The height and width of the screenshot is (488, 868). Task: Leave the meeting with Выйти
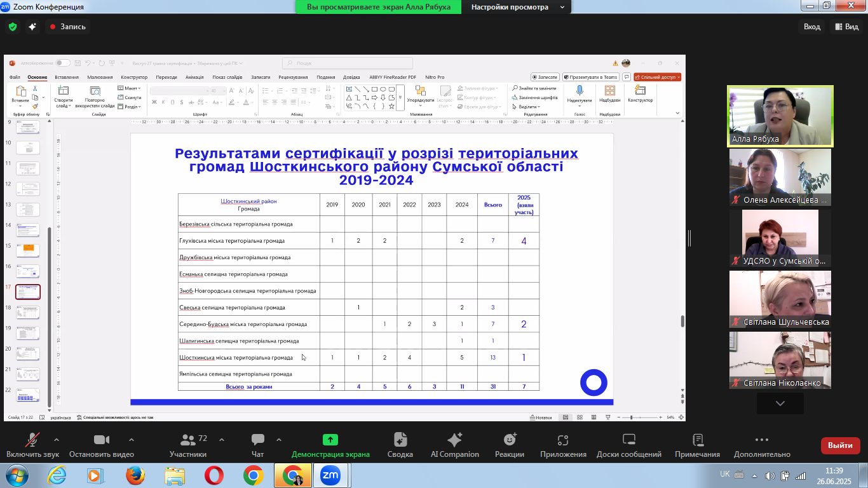(x=840, y=445)
